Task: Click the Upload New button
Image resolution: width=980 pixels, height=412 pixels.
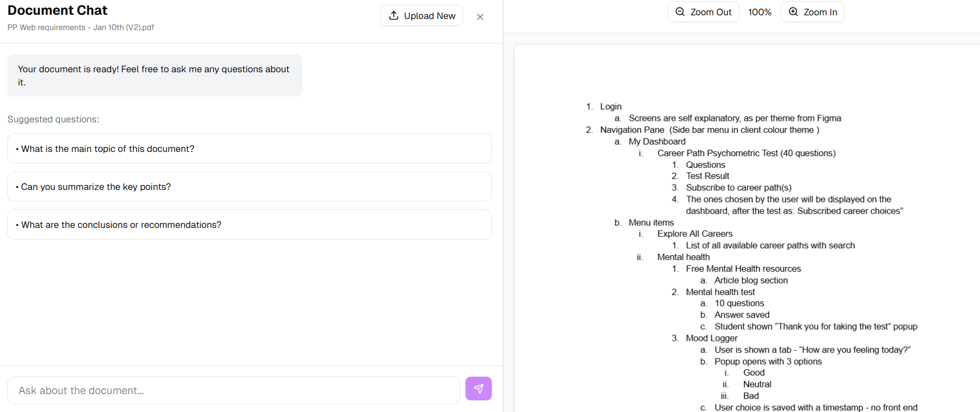Action: point(422,16)
